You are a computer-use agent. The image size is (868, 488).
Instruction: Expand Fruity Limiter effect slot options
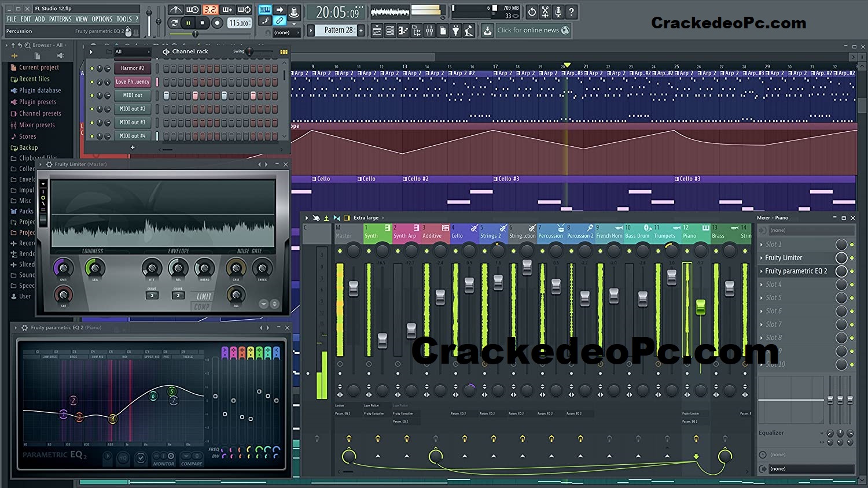click(762, 258)
